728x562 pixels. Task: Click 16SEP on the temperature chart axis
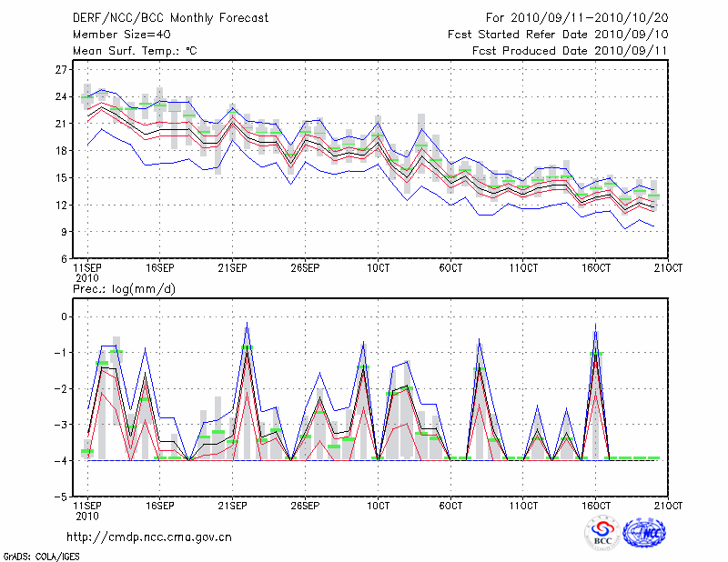[159, 269]
